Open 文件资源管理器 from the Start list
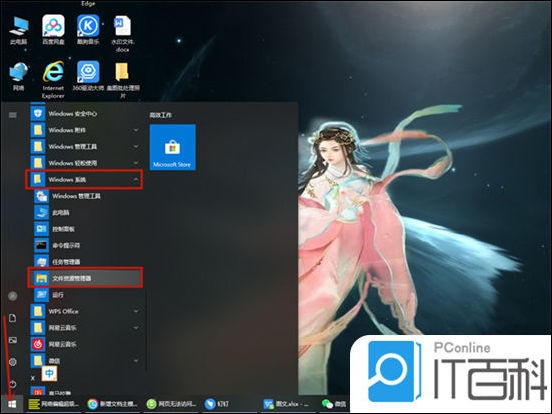552x414 pixels. (85, 278)
